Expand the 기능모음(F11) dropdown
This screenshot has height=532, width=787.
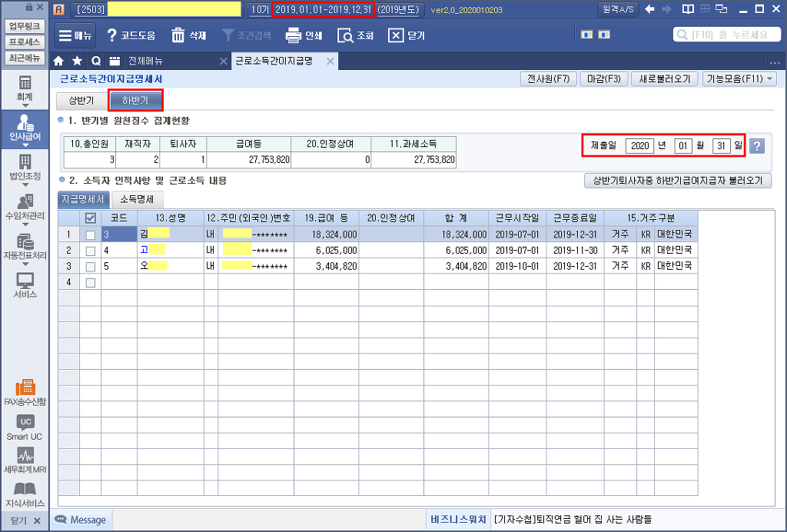(740, 79)
